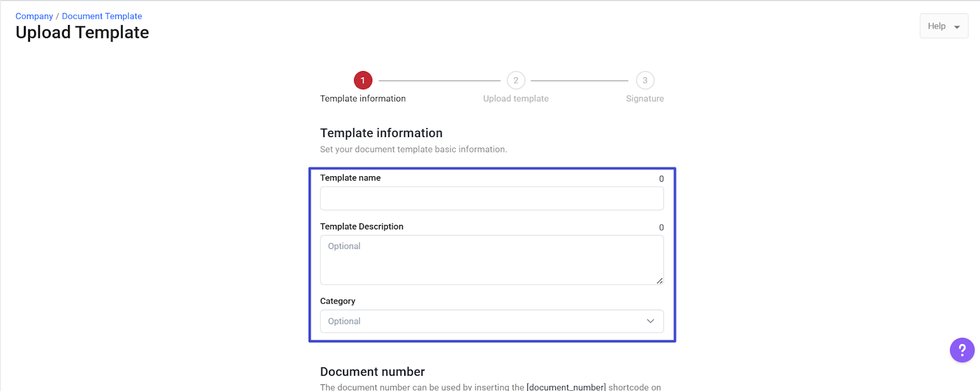Go to the Company breadcrumb link
The width and height of the screenshot is (980, 391).
point(34,17)
